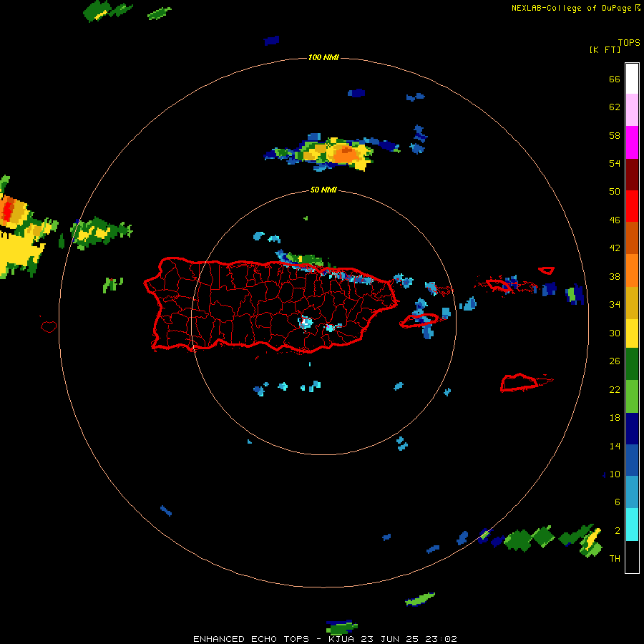Image resolution: width=644 pixels, height=644 pixels.
Task: Click the legend value 58
Action: click(x=615, y=135)
